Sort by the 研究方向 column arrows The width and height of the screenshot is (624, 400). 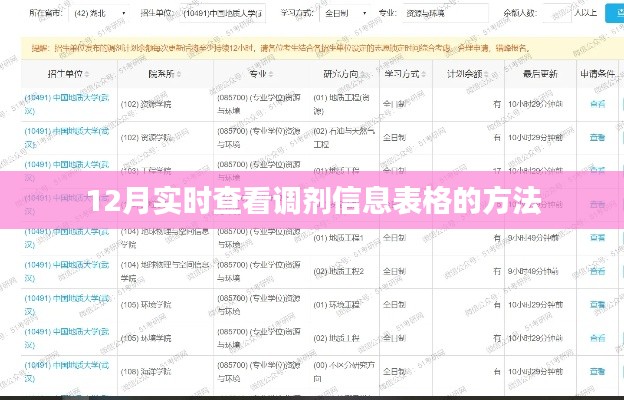click(x=362, y=74)
